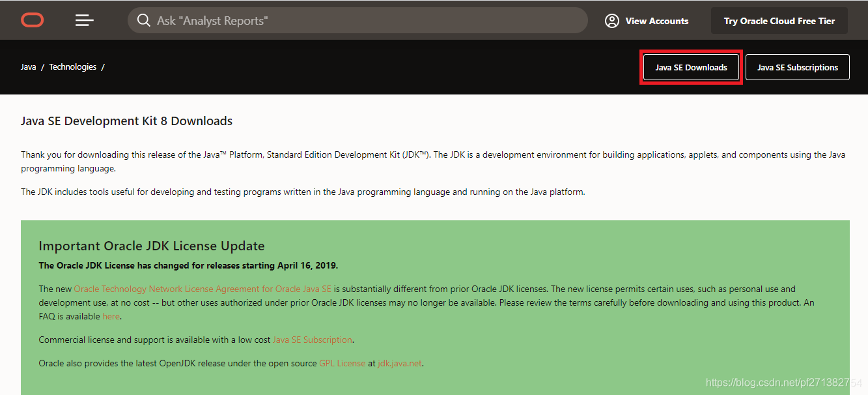Open Oracle Technology Network License Agreement link
This screenshot has width=868, height=395.
click(x=203, y=289)
